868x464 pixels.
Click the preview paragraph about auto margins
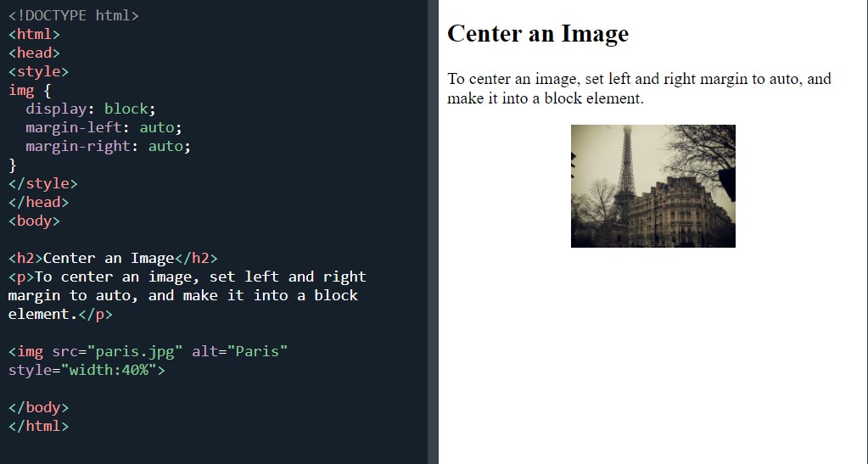click(x=640, y=88)
